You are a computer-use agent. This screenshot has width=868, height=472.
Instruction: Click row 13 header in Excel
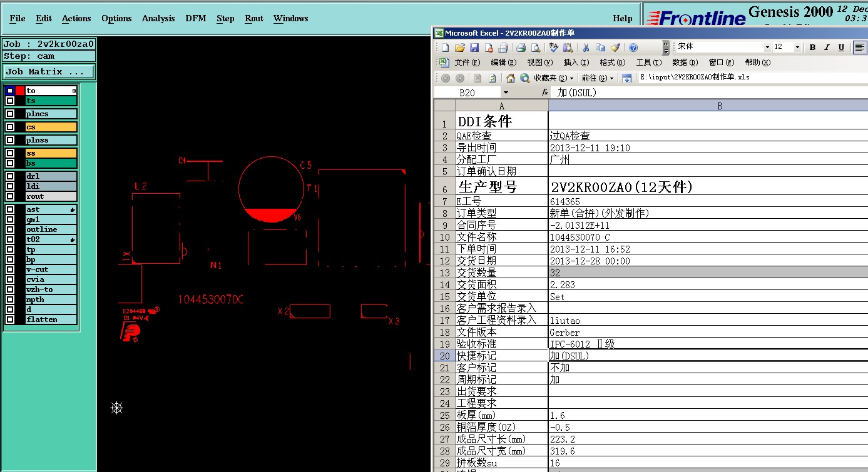click(444, 273)
